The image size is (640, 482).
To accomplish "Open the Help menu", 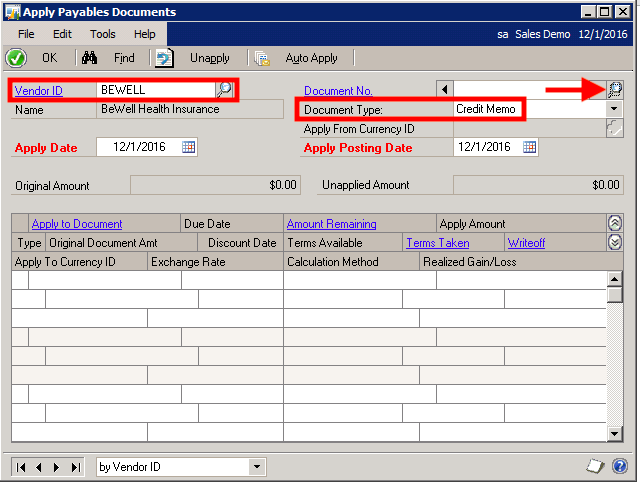I will 144,34.
